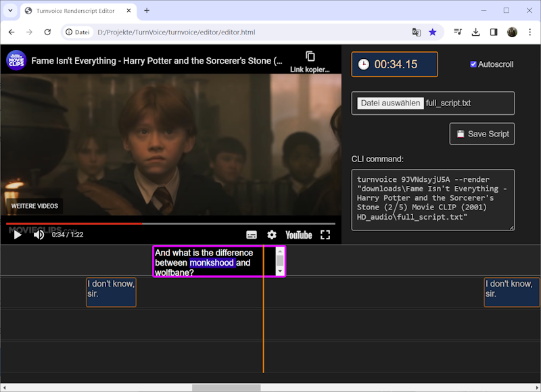
Task: Click the browser forward arrow
Action: pyautogui.click(x=29, y=32)
